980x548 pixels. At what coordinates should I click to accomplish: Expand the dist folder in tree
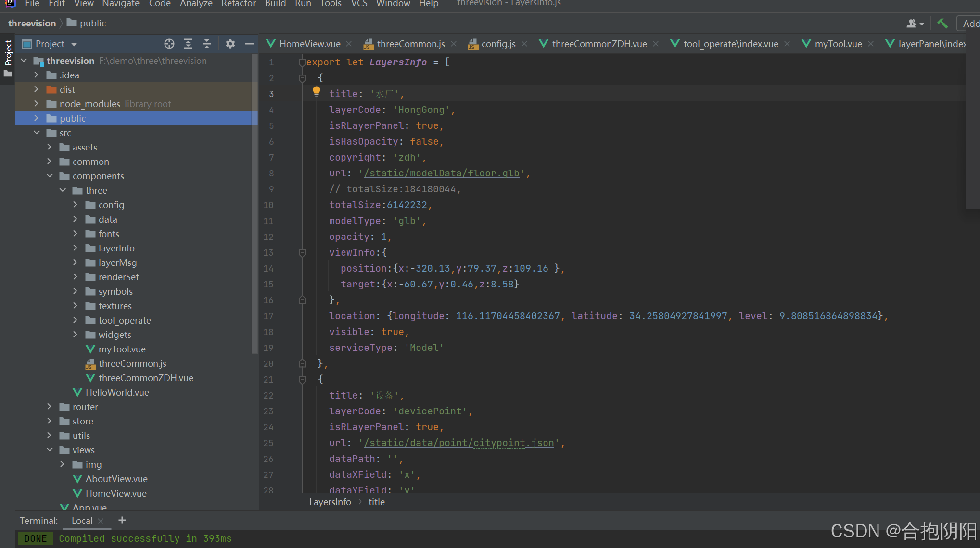coord(36,89)
